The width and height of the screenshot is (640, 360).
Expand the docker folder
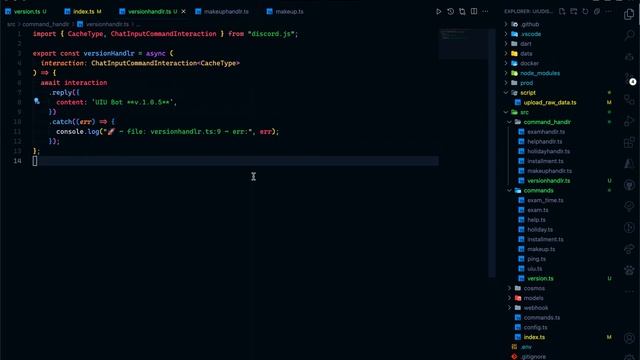(529, 63)
